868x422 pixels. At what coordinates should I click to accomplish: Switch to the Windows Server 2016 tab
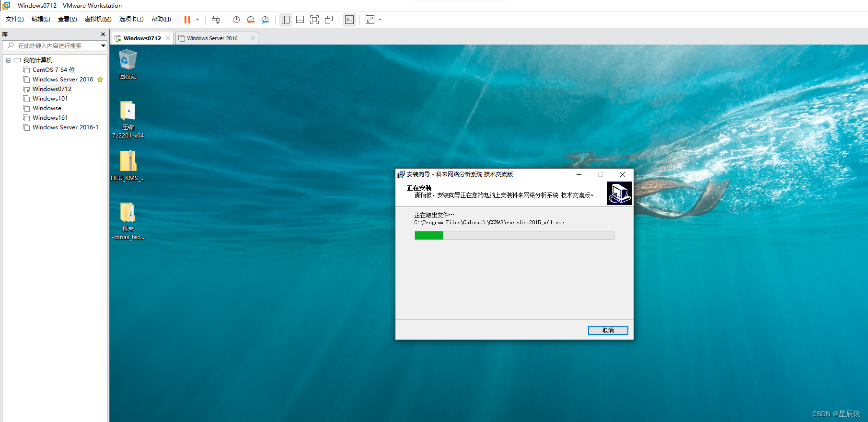(x=212, y=38)
